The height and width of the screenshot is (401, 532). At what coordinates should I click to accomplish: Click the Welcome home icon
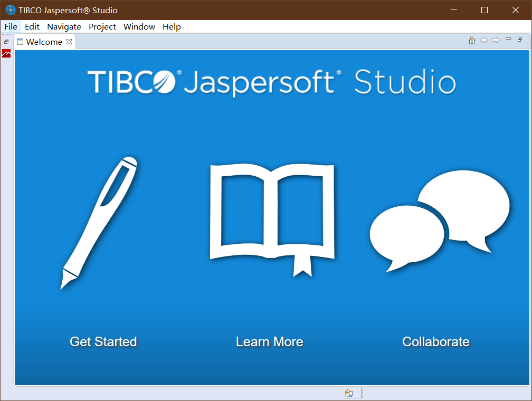pos(471,40)
